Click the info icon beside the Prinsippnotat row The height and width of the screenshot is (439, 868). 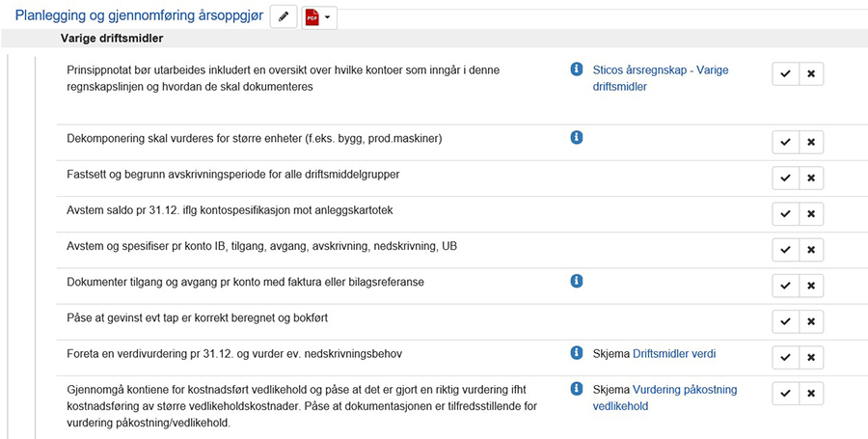pos(577,69)
